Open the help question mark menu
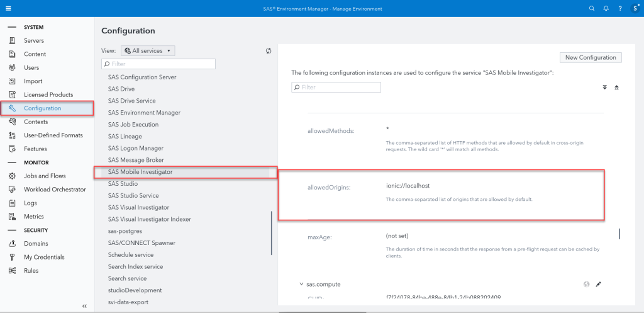 (x=620, y=9)
